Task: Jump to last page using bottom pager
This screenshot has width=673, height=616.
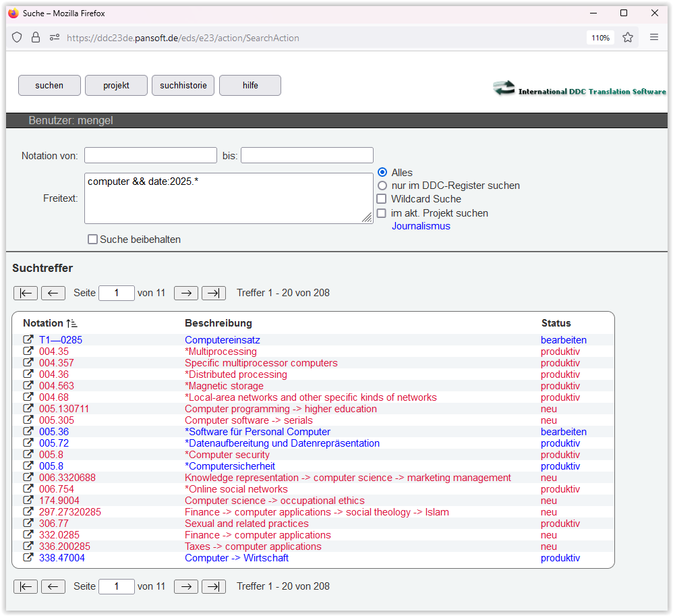Action: click(x=214, y=586)
